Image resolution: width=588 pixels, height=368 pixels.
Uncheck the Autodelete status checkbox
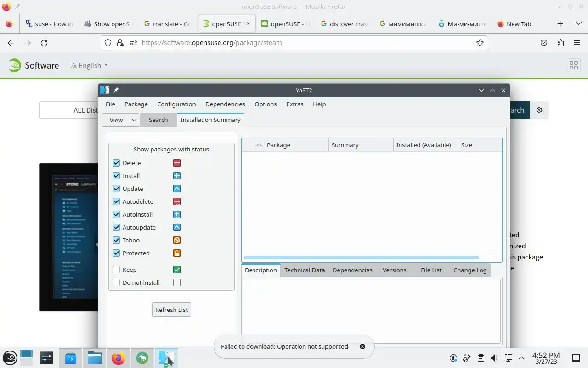(116, 201)
